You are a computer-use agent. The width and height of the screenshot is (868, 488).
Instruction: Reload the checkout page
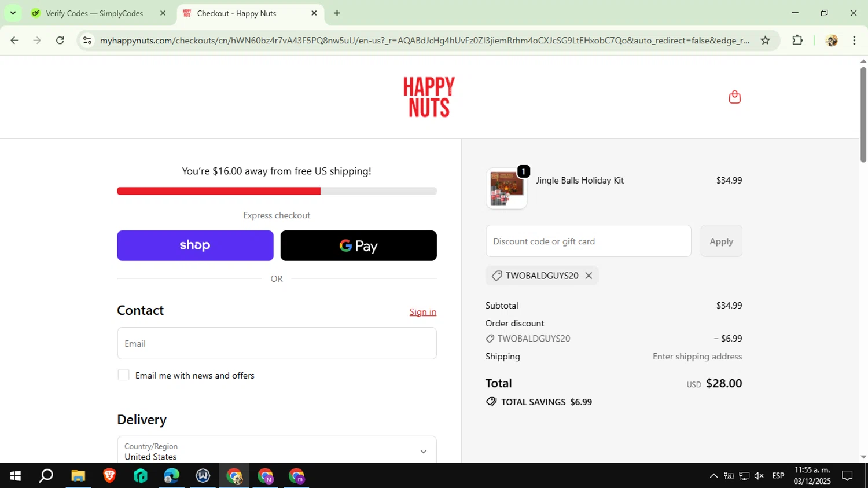click(60, 40)
